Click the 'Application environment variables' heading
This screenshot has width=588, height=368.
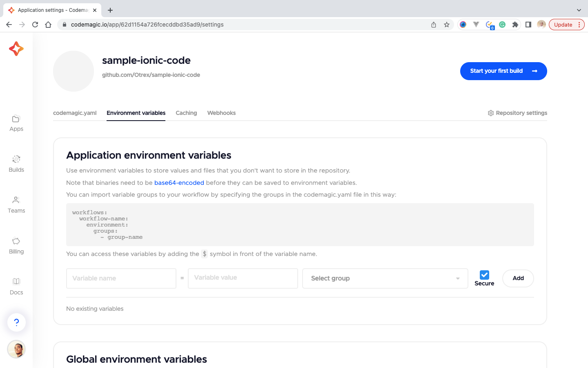tap(149, 155)
